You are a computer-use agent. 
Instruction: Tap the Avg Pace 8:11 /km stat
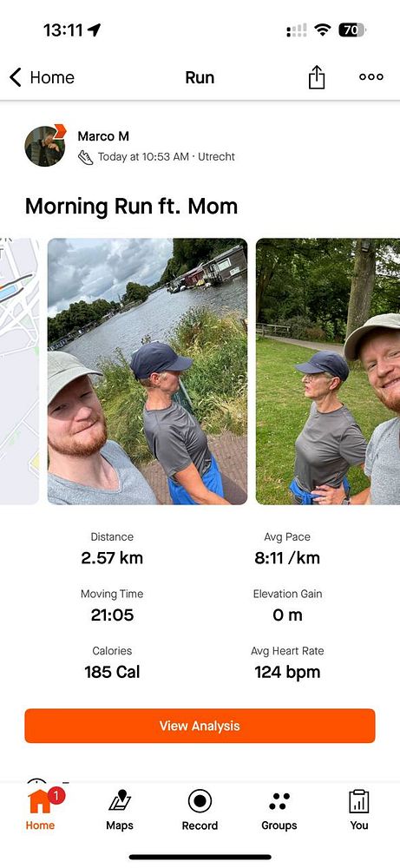tap(287, 549)
